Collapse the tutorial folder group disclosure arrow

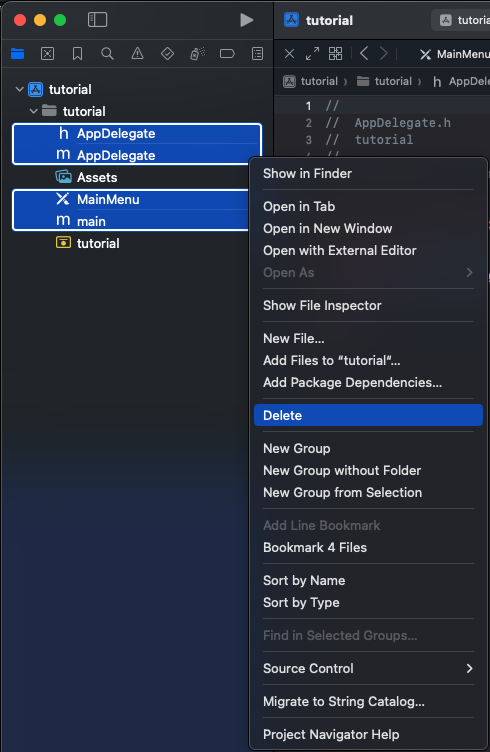pos(34,111)
